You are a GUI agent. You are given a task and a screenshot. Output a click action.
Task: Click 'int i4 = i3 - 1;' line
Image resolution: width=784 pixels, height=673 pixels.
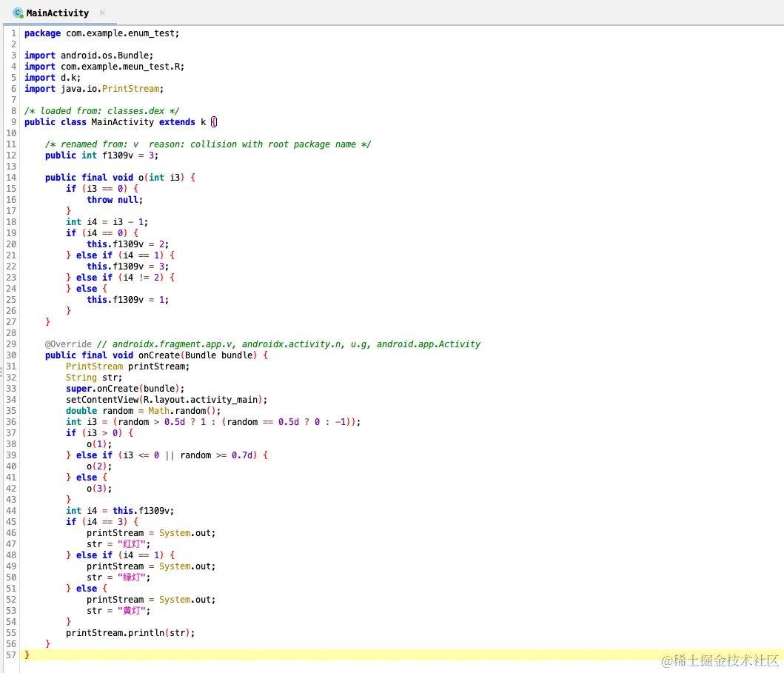click(107, 222)
